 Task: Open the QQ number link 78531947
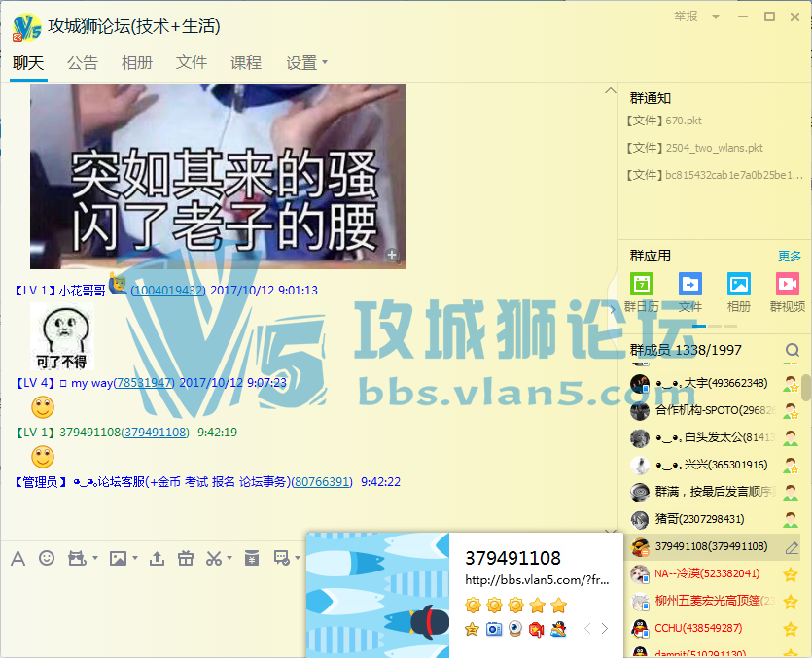(x=144, y=383)
